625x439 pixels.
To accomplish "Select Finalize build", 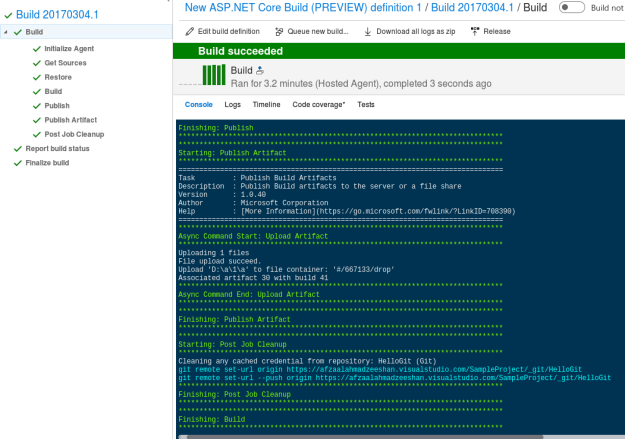I will (x=47, y=163).
